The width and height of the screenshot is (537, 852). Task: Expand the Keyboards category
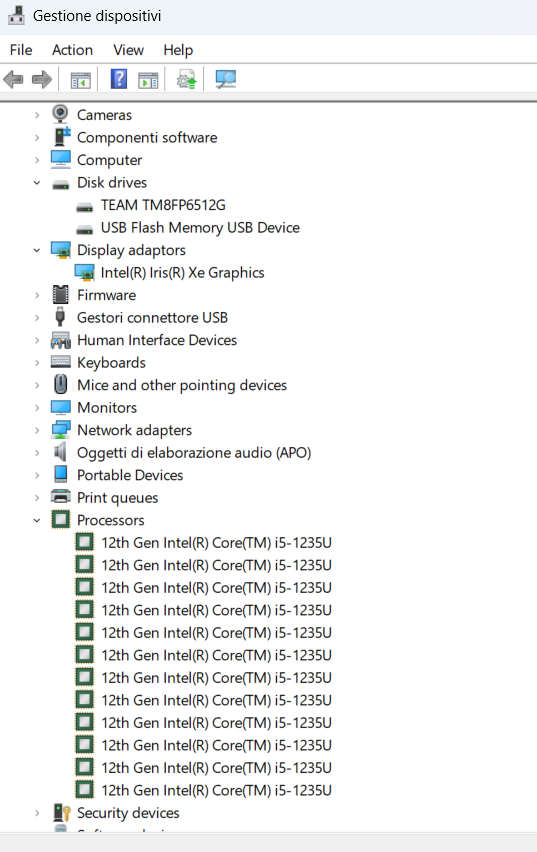[37, 362]
